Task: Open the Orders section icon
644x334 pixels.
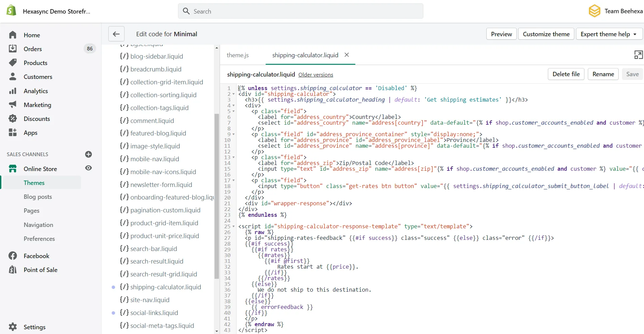Action: (x=13, y=48)
